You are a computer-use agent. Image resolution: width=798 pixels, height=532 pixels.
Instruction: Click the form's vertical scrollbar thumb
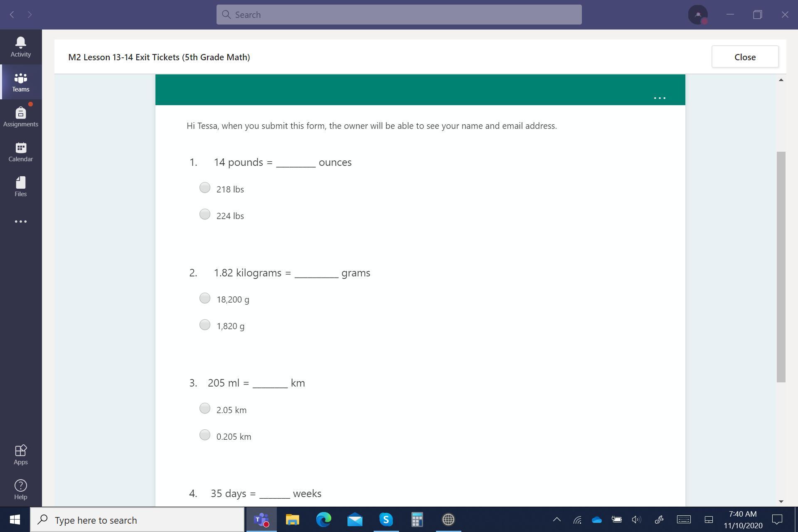781,266
